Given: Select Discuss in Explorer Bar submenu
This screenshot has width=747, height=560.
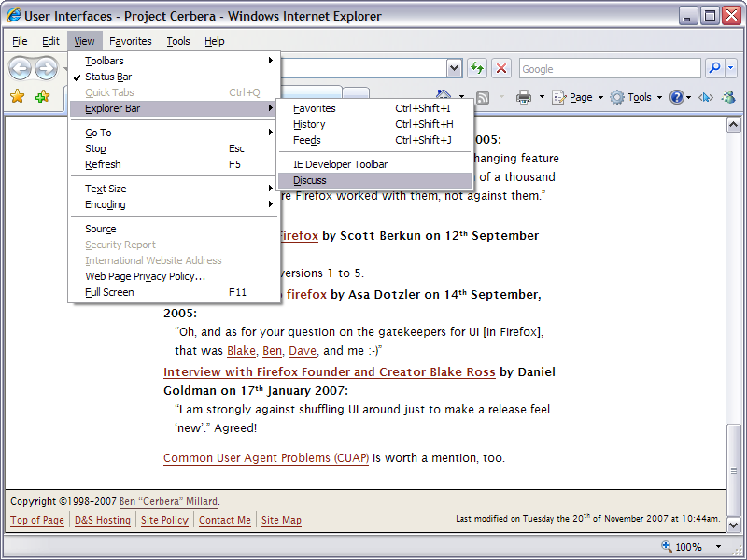Looking at the screenshot, I should point(310,180).
